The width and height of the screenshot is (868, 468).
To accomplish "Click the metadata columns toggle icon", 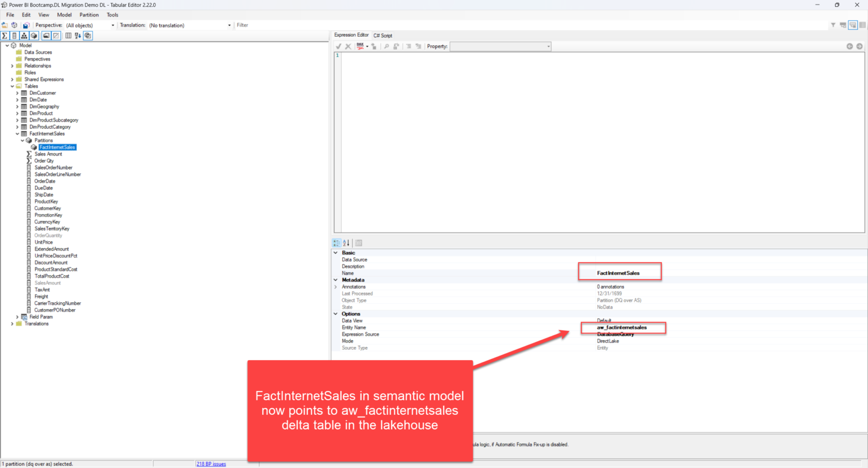I will [68, 36].
